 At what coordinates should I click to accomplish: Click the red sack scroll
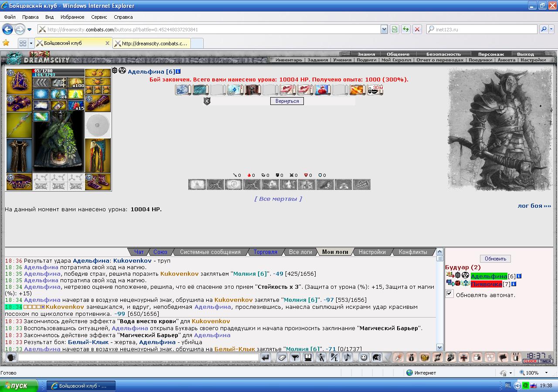pos(323,90)
